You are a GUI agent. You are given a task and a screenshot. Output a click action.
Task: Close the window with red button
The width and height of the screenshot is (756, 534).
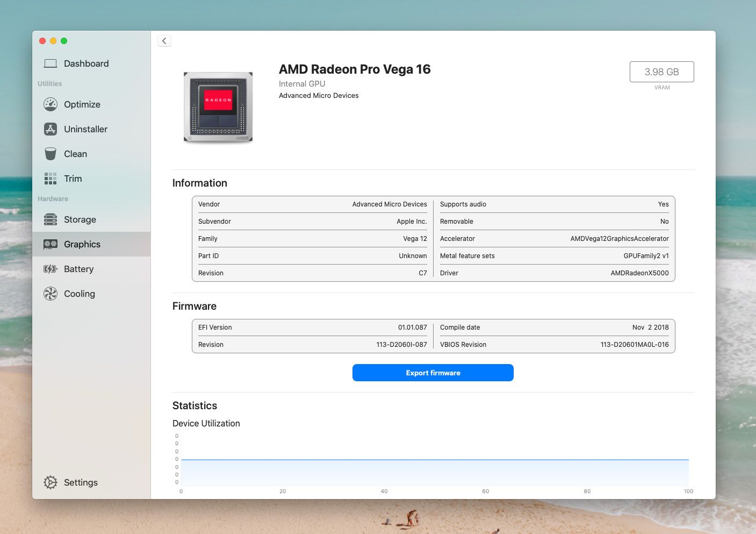click(42, 41)
